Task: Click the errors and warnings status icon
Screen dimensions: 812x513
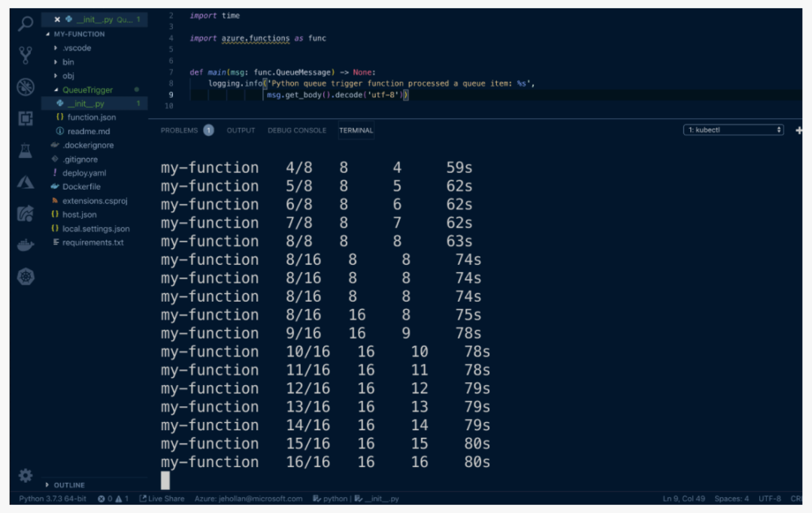Action: click(x=113, y=499)
